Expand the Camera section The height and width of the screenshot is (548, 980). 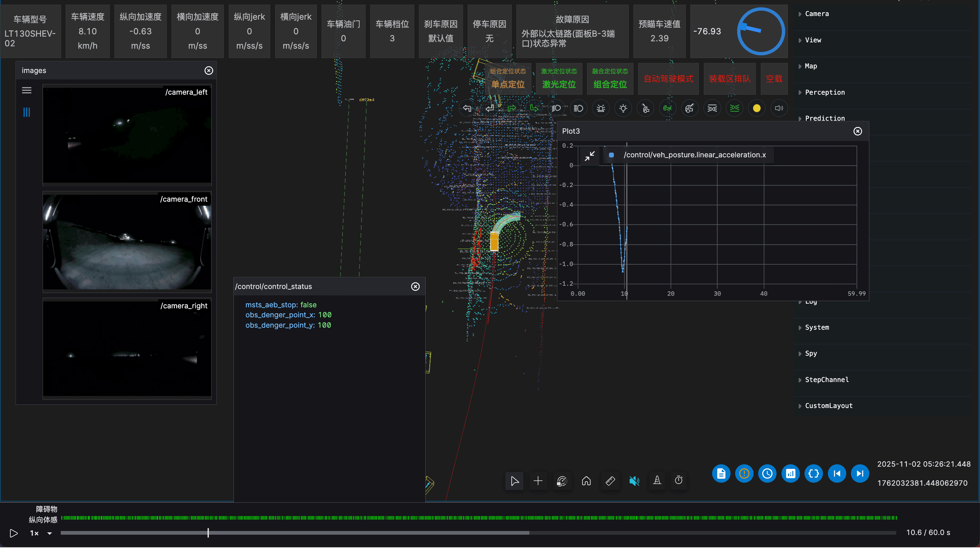tap(817, 14)
